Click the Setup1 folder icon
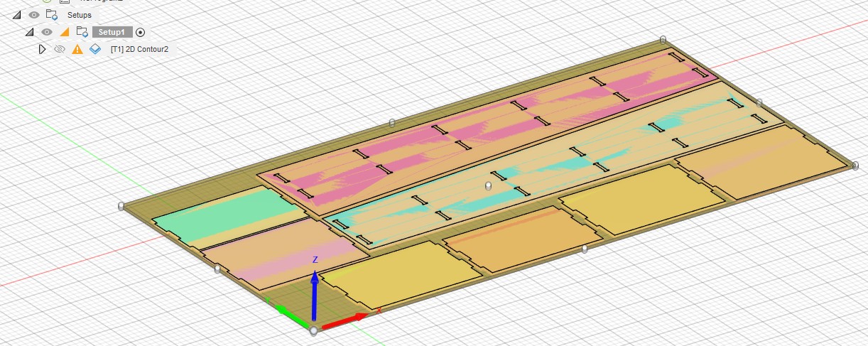 [x=82, y=32]
